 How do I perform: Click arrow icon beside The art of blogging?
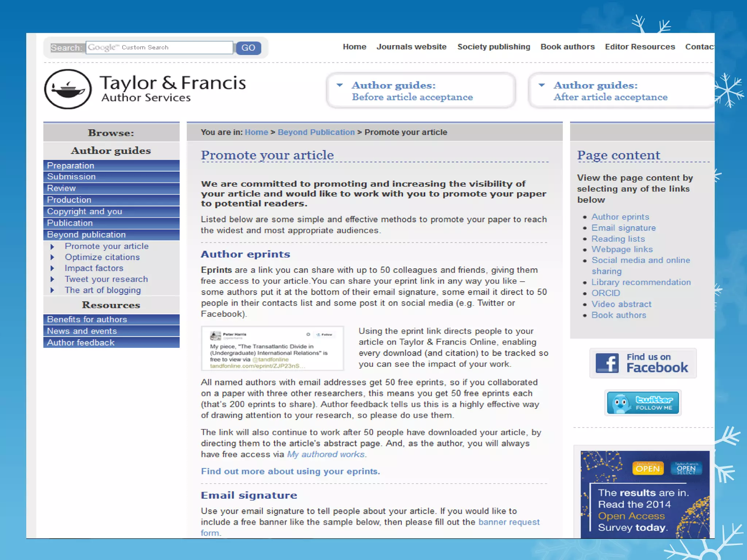click(x=52, y=290)
